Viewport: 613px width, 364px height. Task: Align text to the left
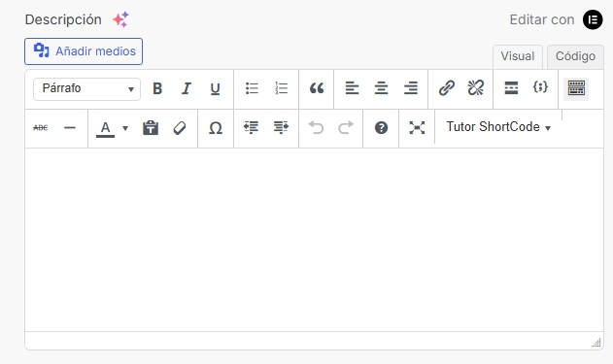pyautogui.click(x=352, y=88)
